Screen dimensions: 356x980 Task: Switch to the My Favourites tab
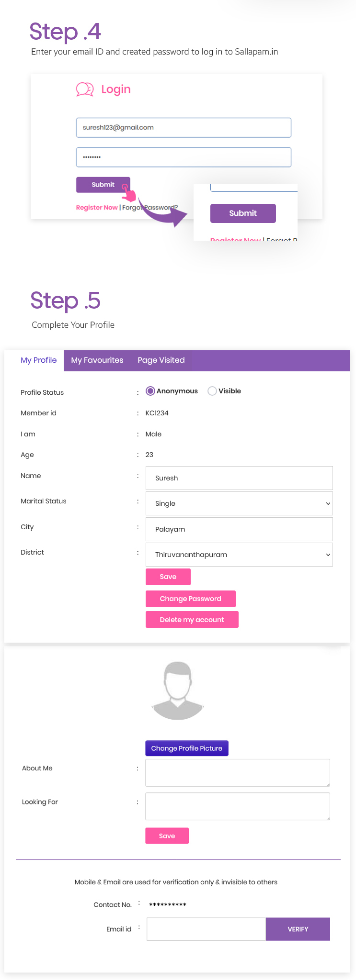(97, 360)
